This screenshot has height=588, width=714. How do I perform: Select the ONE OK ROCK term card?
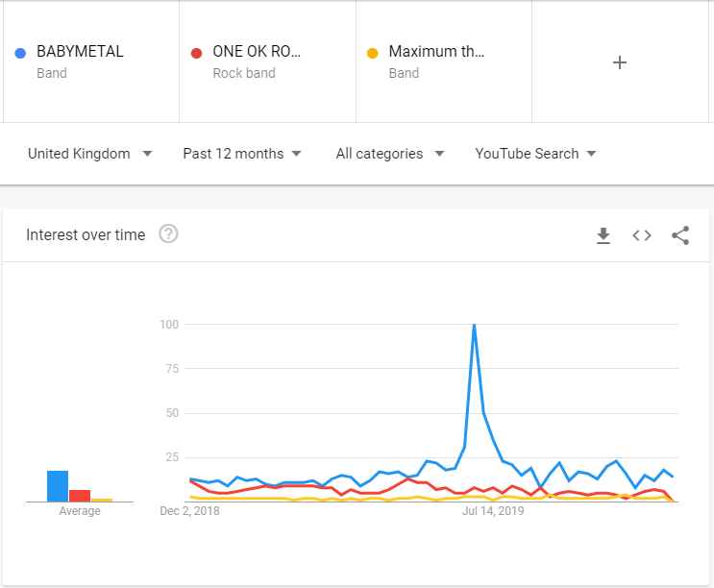pyautogui.click(x=268, y=61)
